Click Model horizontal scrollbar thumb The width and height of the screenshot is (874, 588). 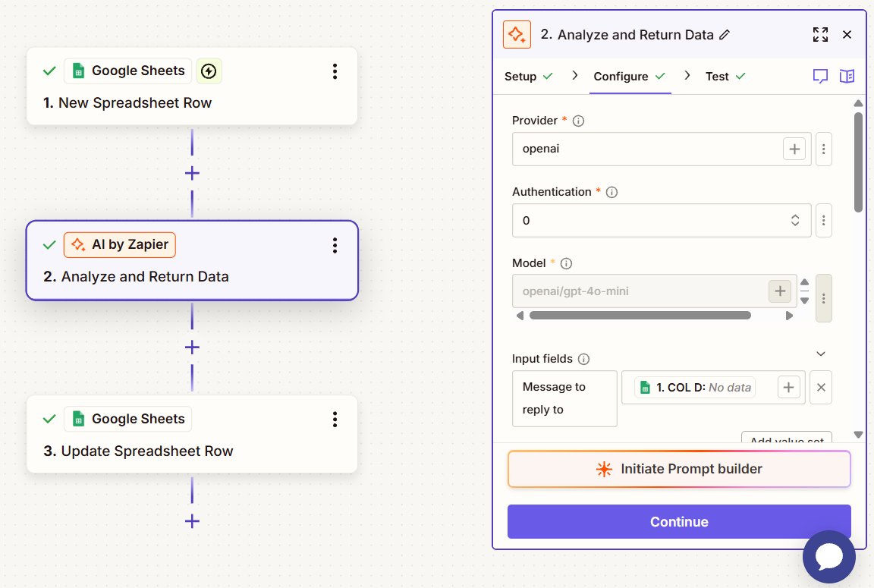pyautogui.click(x=640, y=316)
